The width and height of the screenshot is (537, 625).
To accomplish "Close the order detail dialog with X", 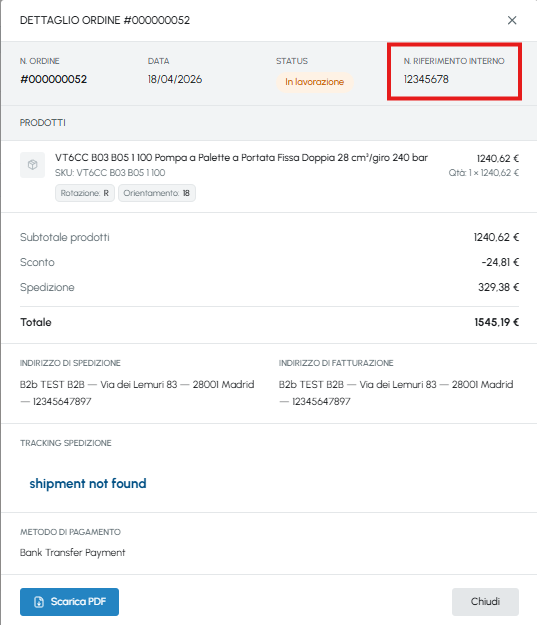I will tap(512, 20).
